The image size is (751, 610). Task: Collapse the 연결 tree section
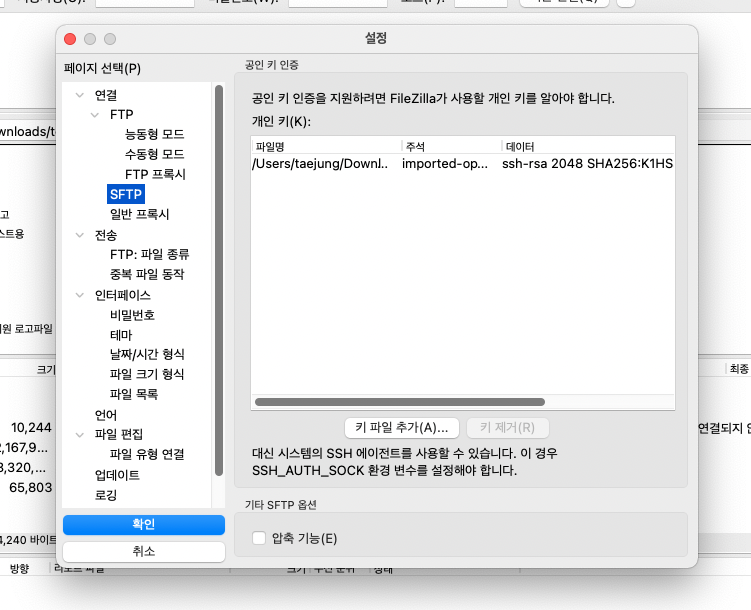[x=80, y=95]
